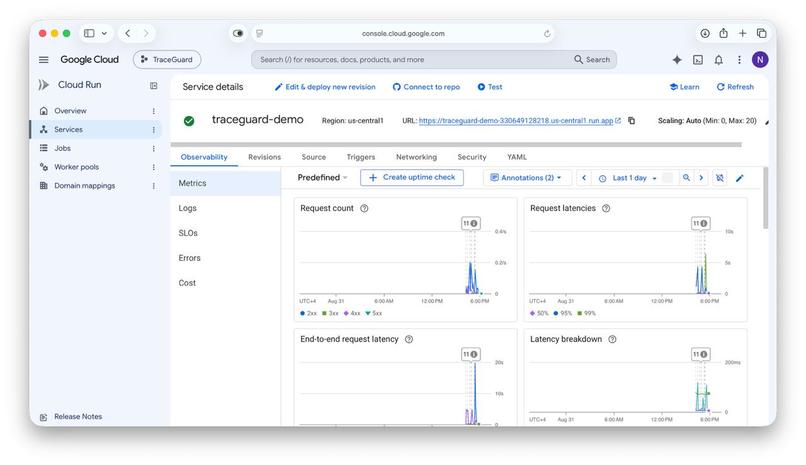Go to the next time range arrow
The image size is (806, 465).
tap(701, 178)
